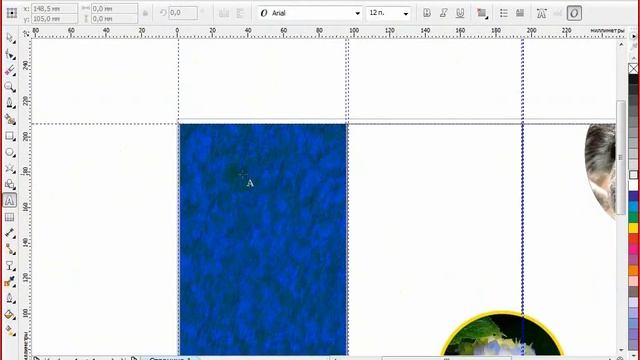Select the Crop tool

[x=10, y=71]
